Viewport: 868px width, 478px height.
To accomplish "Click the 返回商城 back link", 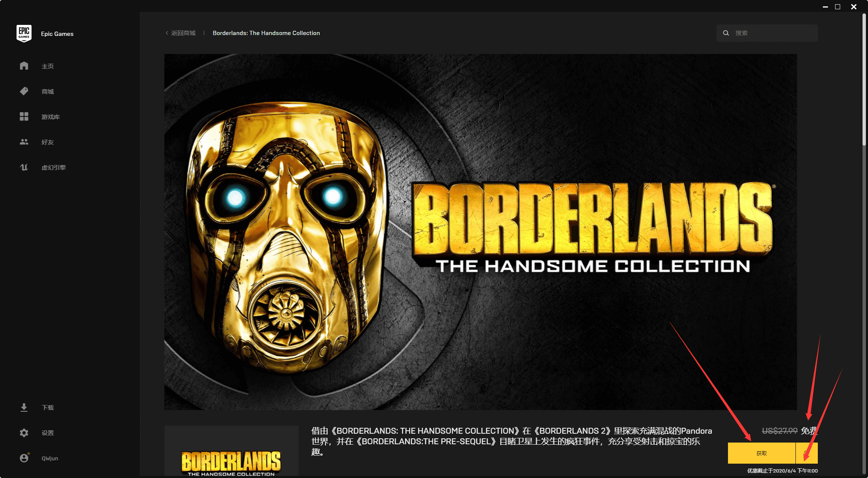I will tap(183, 33).
